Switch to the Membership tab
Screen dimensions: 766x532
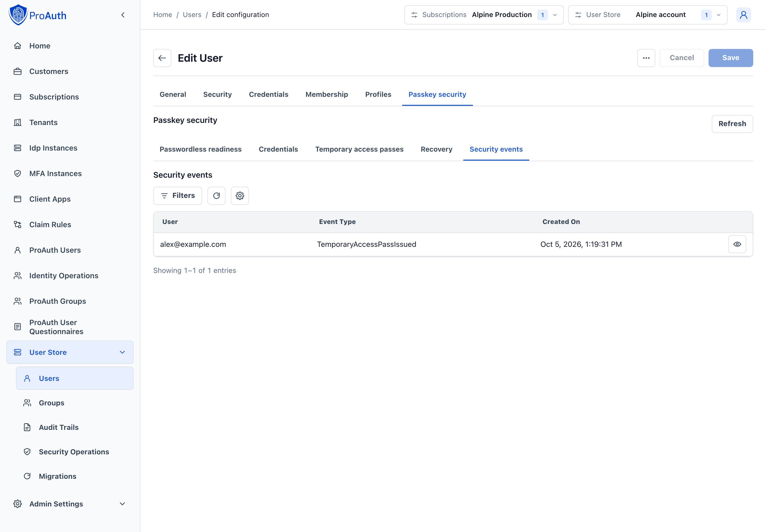coord(327,95)
